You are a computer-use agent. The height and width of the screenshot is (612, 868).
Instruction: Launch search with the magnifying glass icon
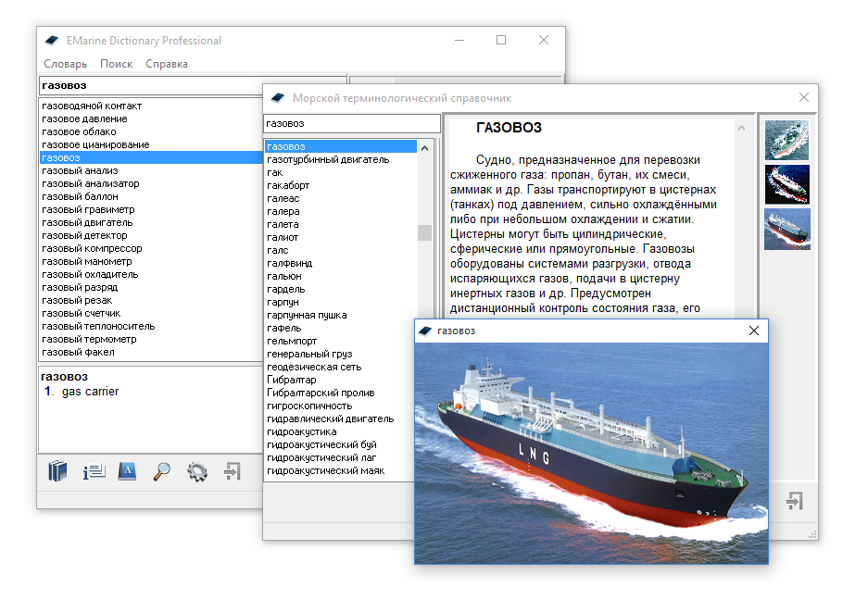coord(162,471)
